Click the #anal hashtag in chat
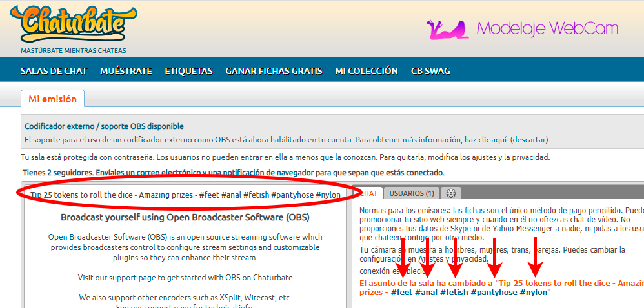Screen dimensions: 644x308 point(425,293)
